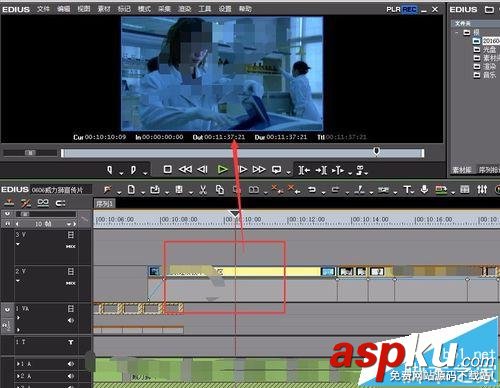Screen dimensions: 500x388
Task: Switch preview to PLR player mode
Action: (393, 9)
